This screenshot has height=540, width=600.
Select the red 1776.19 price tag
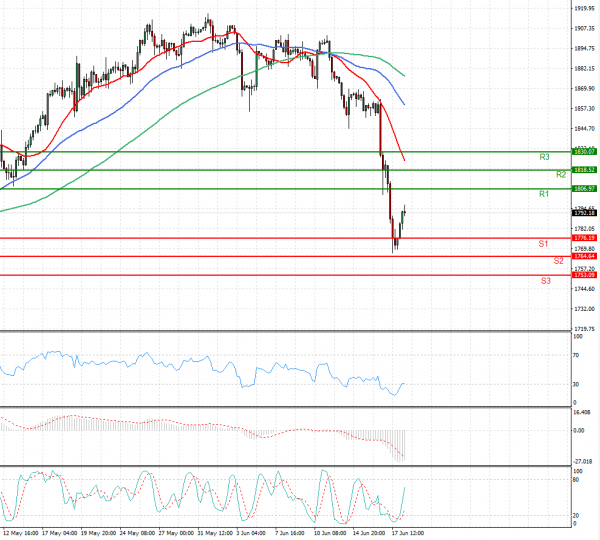(x=584, y=238)
